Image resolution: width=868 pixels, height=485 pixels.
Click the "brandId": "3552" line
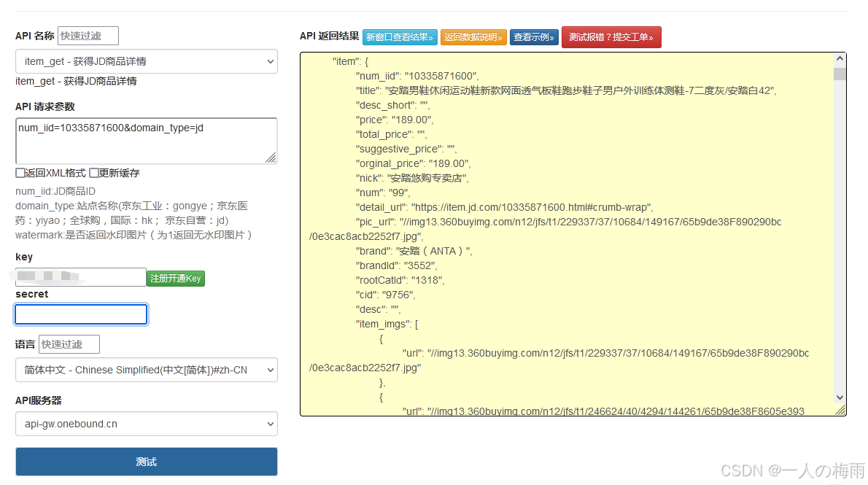[x=396, y=265]
